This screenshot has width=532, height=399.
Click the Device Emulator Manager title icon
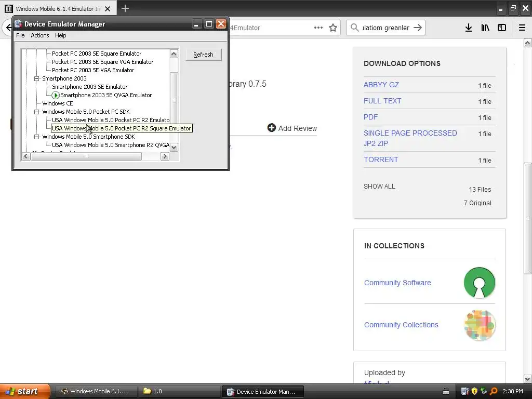[x=18, y=24]
